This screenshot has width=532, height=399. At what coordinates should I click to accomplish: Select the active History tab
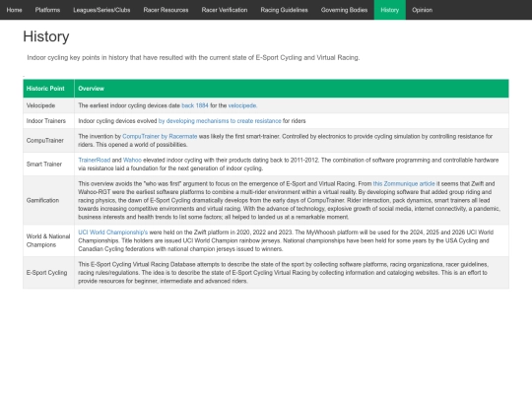click(x=390, y=10)
